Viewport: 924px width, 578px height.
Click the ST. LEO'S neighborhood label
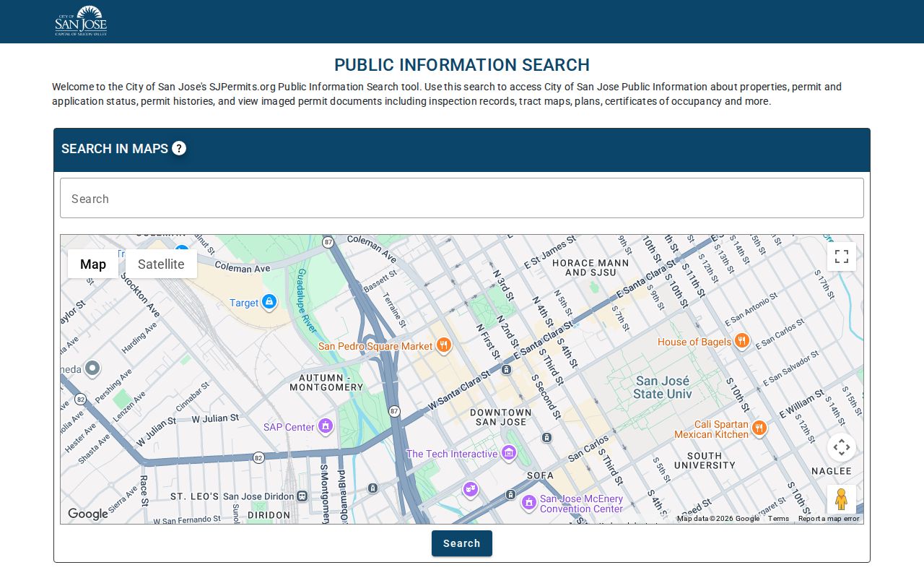point(194,496)
